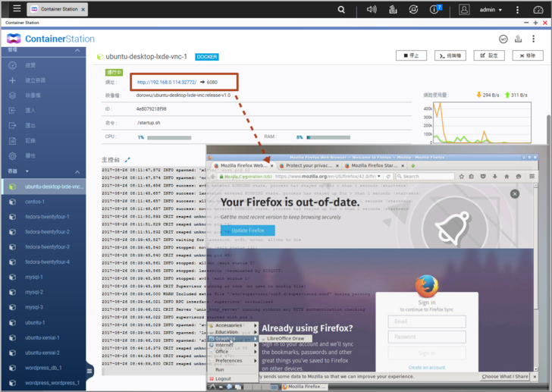Switch to Mozilla Firefox Web tab
Viewport: 552px width, 392px height.
click(x=244, y=165)
